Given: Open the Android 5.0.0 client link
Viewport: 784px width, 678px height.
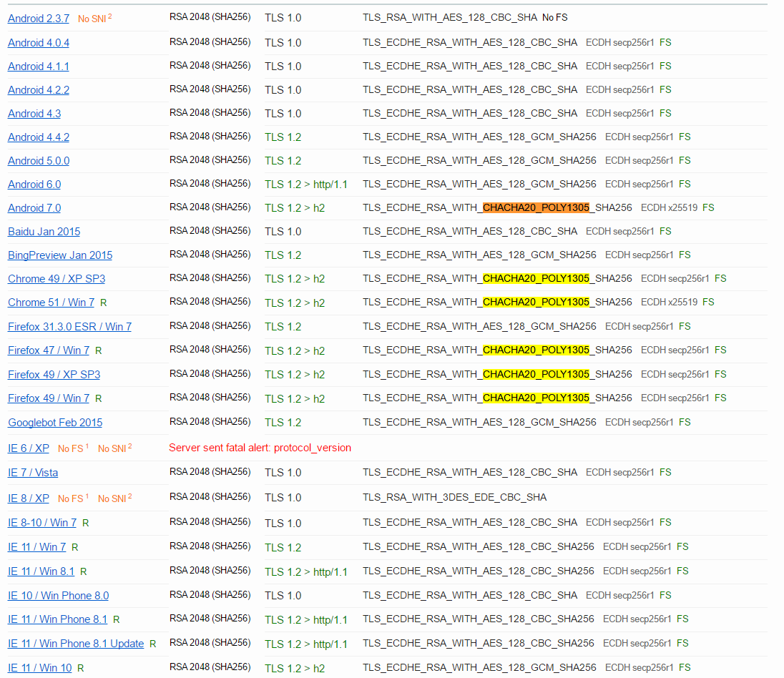Looking at the screenshot, I should 39,161.
